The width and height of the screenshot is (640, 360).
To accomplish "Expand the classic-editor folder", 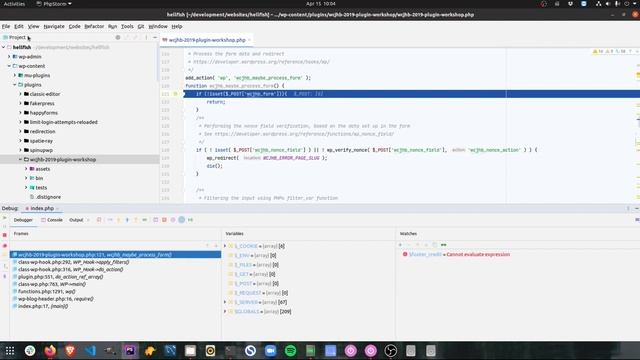I will click(21, 94).
